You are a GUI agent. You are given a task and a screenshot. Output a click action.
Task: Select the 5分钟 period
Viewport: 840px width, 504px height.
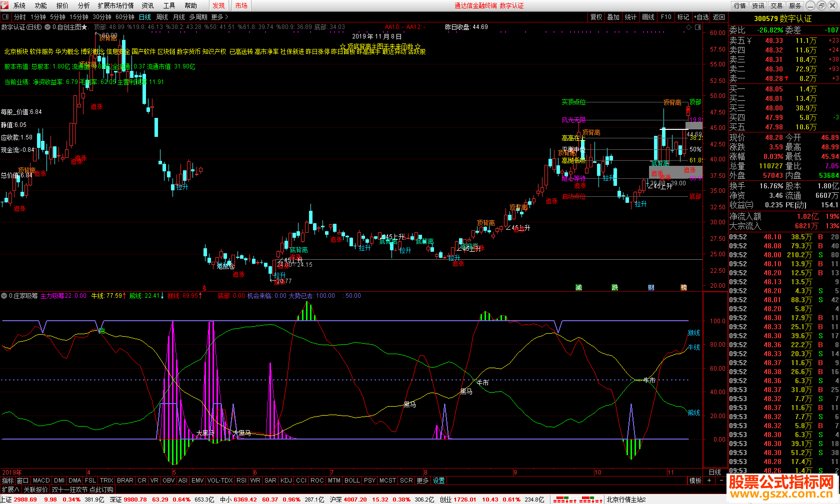(x=57, y=17)
